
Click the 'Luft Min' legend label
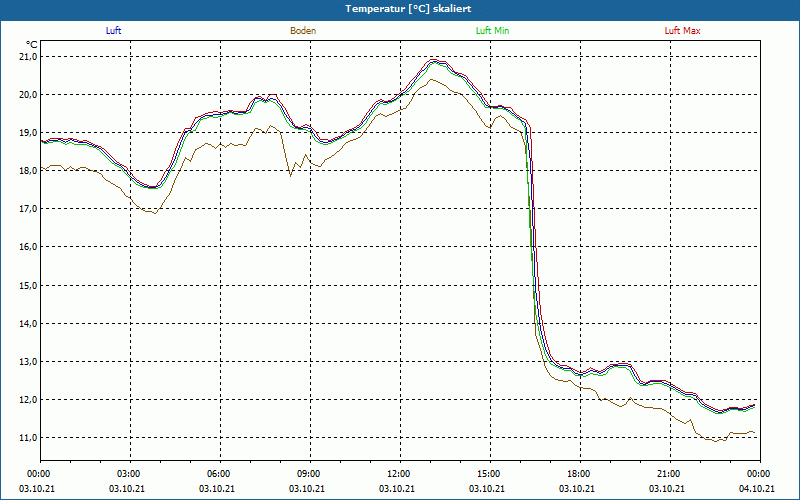click(x=492, y=31)
